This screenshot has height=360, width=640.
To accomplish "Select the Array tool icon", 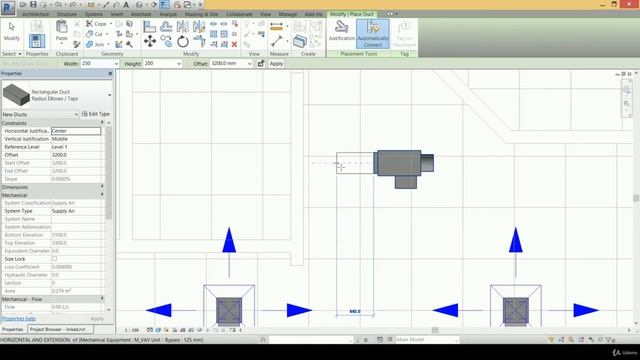I will (213, 34).
